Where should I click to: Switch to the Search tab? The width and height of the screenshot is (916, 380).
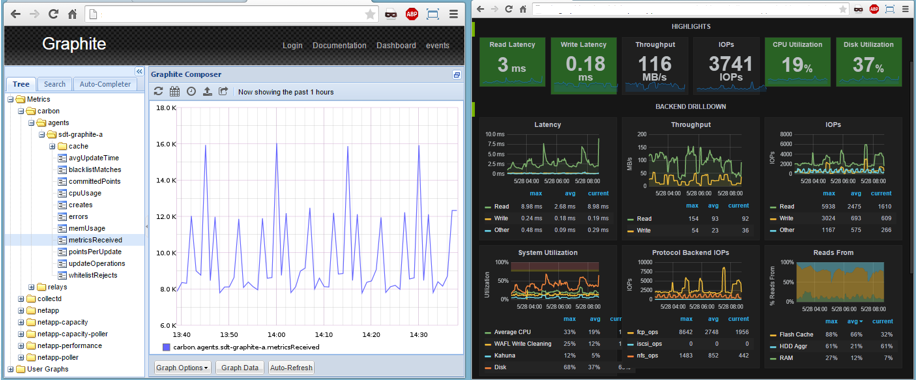click(x=55, y=84)
